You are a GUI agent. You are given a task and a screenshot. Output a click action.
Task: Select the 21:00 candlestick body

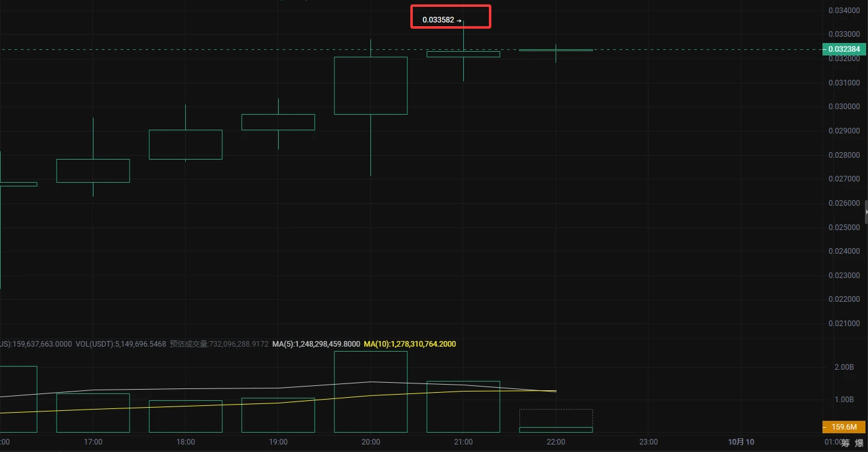pos(463,54)
